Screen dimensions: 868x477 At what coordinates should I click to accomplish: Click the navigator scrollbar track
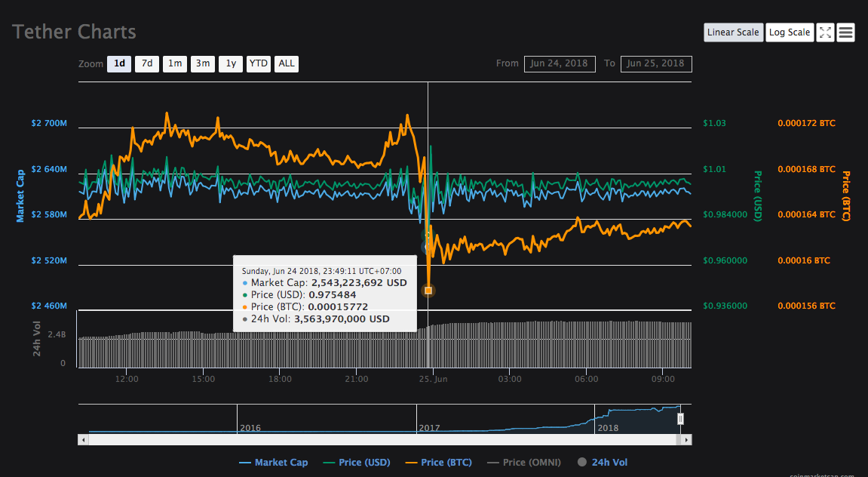point(382,440)
